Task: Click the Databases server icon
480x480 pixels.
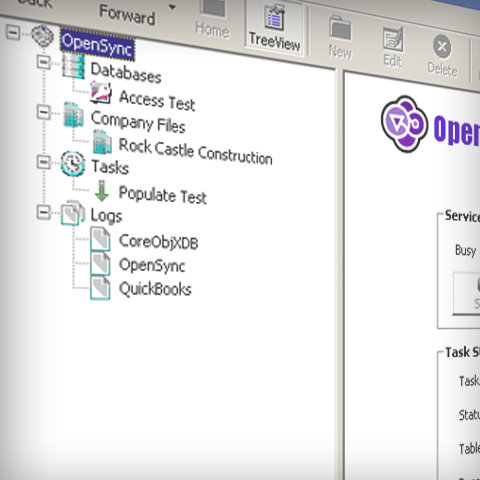Action: [x=73, y=66]
